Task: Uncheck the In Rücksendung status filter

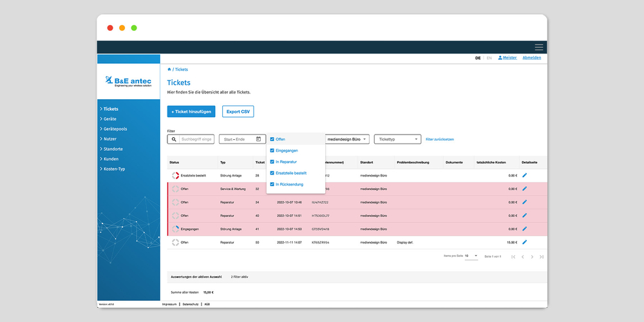Action: [272, 184]
